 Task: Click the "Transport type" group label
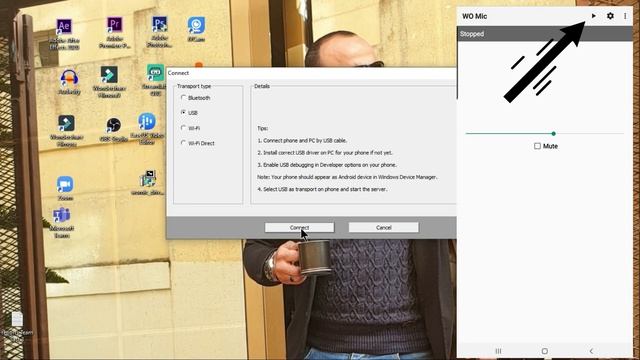click(194, 86)
